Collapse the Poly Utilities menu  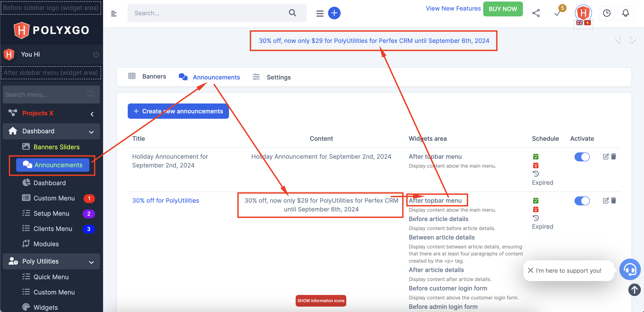[91, 261]
